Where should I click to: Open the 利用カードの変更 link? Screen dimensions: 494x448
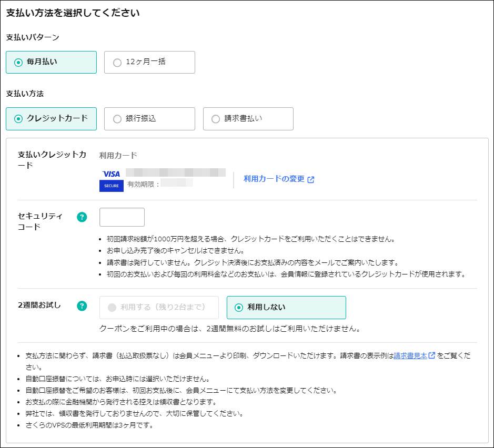point(274,179)
